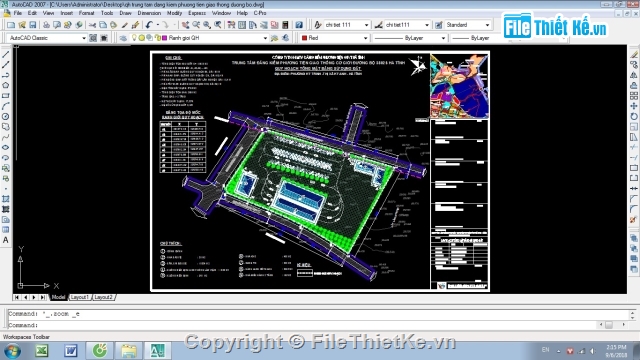Click the Command line input field
This screenshot has width=640, height=360.
click(318, 325)
